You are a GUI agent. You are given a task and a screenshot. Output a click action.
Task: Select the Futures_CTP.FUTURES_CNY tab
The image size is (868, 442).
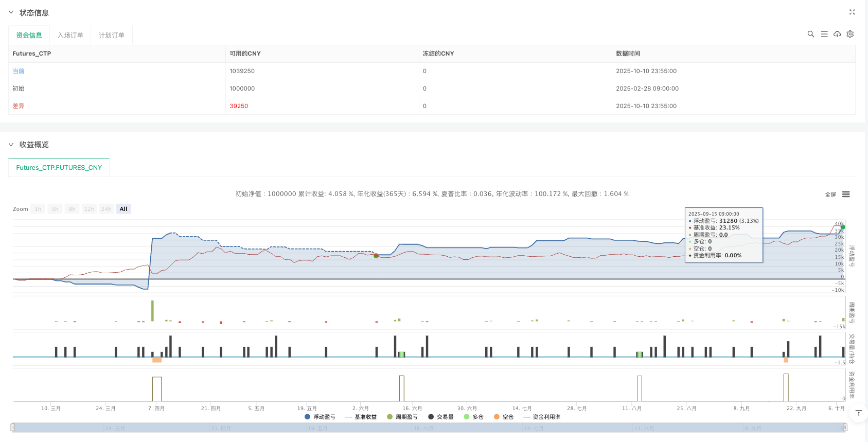[x=59, y=168]
